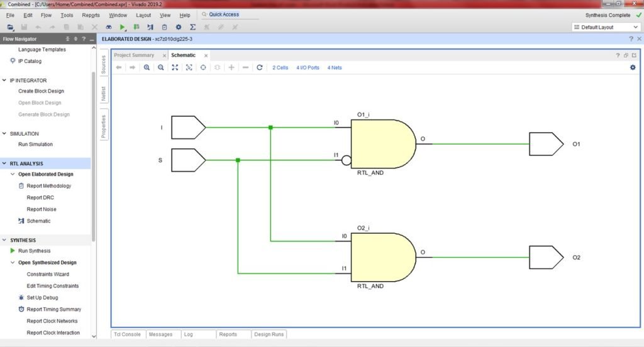644x347 pixels.
Task: Go to the next schematic view with forward arrow
Action: tap(132, 67)
